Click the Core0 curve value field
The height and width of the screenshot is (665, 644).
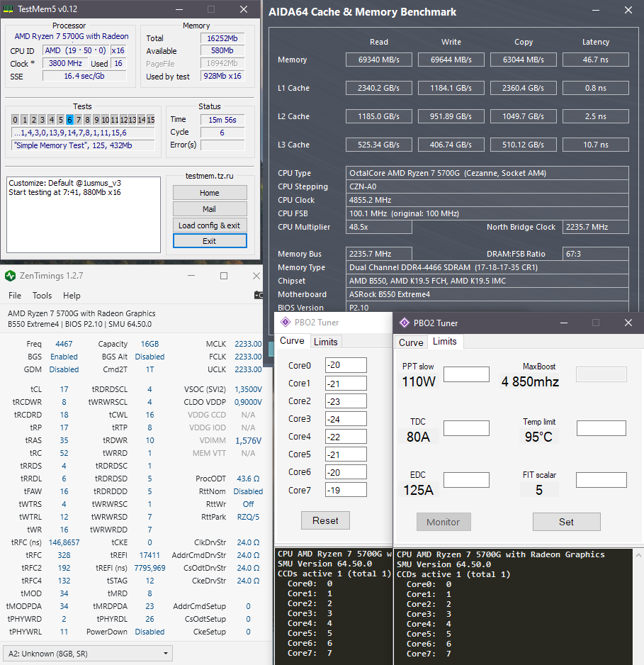pyautogui.click(x=346, y=365)
